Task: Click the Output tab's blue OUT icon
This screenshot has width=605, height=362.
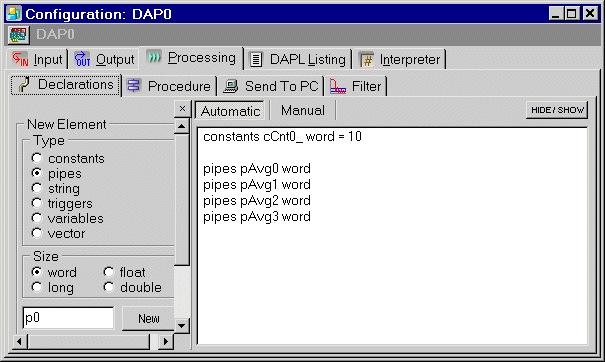Action: (x=82, y=59)
